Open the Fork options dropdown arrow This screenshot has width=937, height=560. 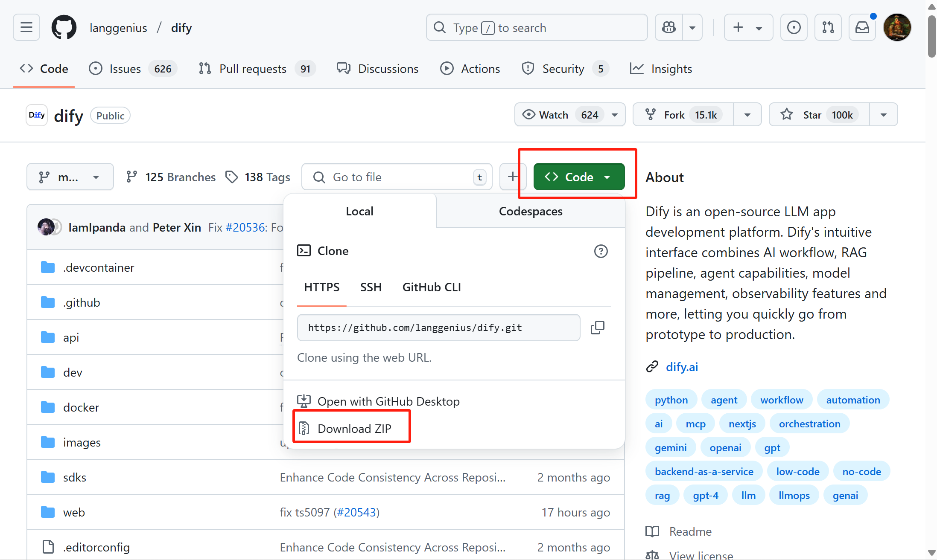tap(747, 115)
